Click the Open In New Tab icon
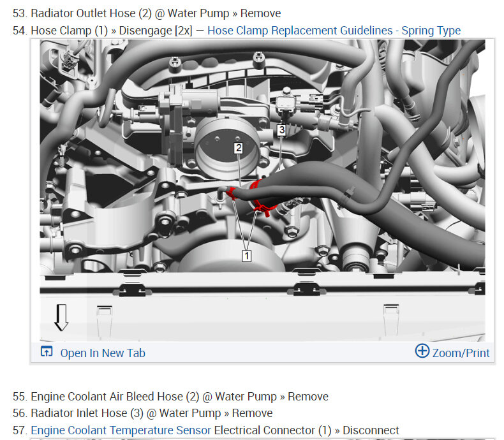504x440 pixels. point(47,351)
